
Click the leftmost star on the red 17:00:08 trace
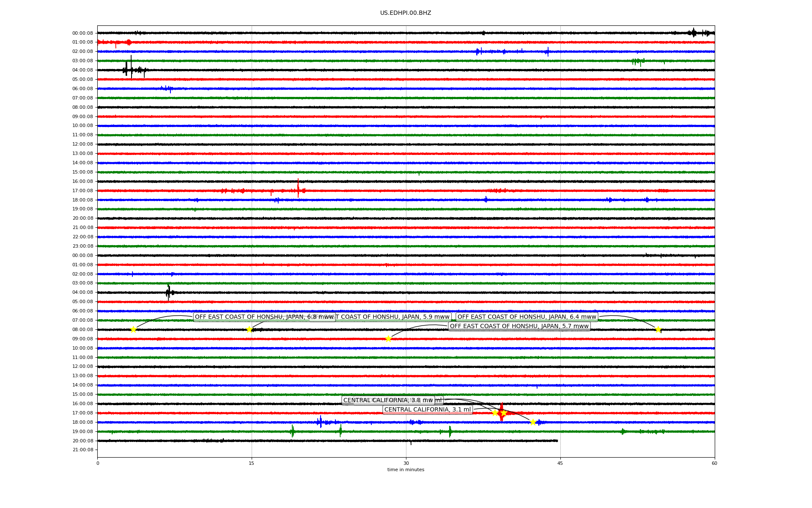tap(495, 413)
